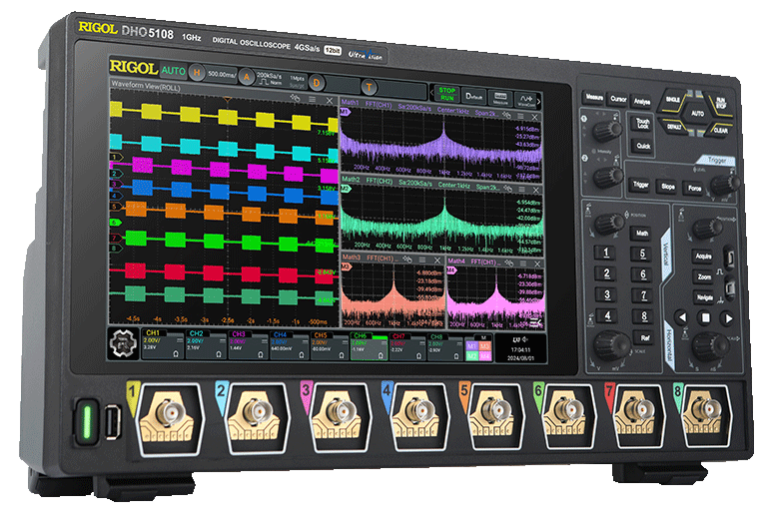The image size is (767, 532).
Task: Close the Waveform View window
Action: [330, 101]
